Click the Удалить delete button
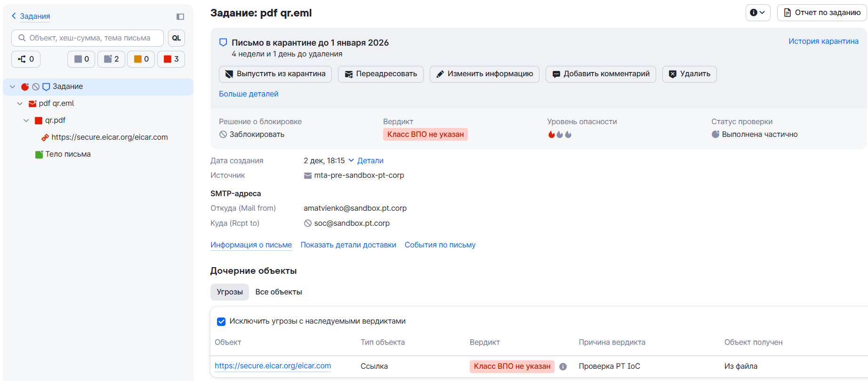 pos(689,74)
